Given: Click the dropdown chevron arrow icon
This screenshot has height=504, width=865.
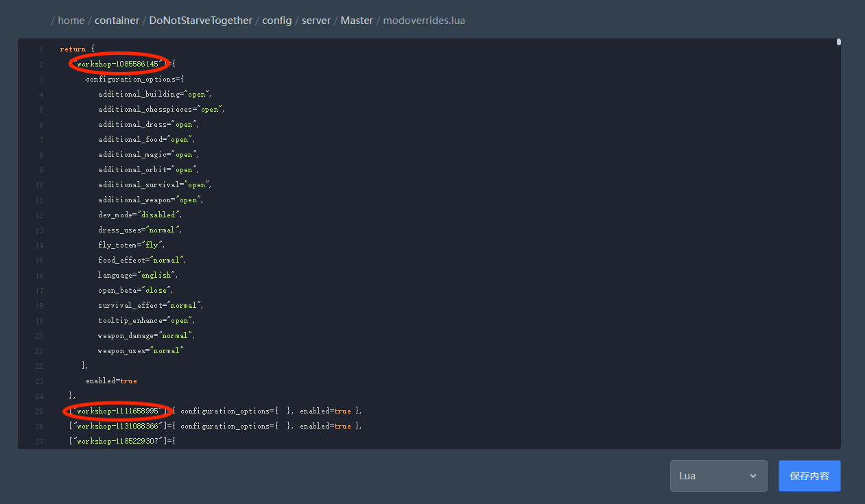Looking at the screenshot, I should 753,476.
